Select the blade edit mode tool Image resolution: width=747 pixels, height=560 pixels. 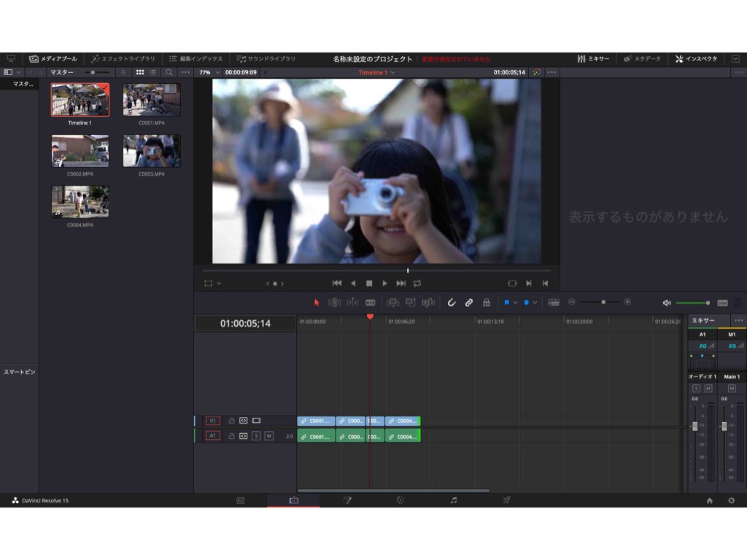[370, 303]
